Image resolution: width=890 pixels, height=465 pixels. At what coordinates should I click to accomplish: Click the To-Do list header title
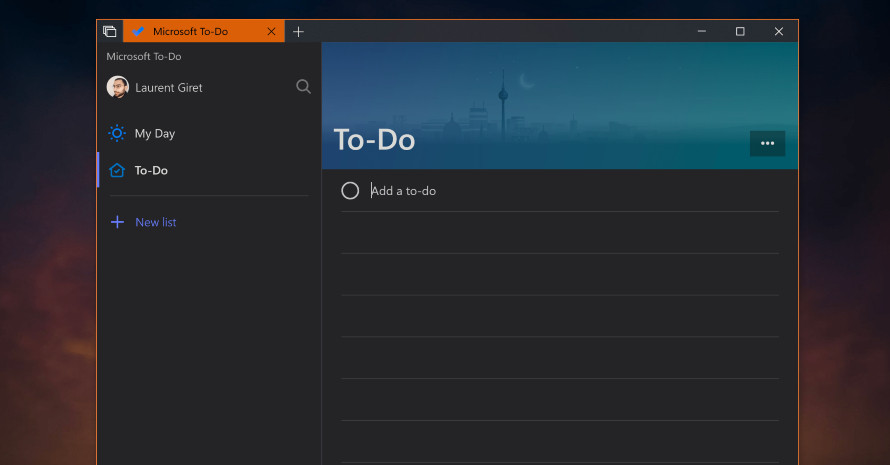[x=375, y=140]
